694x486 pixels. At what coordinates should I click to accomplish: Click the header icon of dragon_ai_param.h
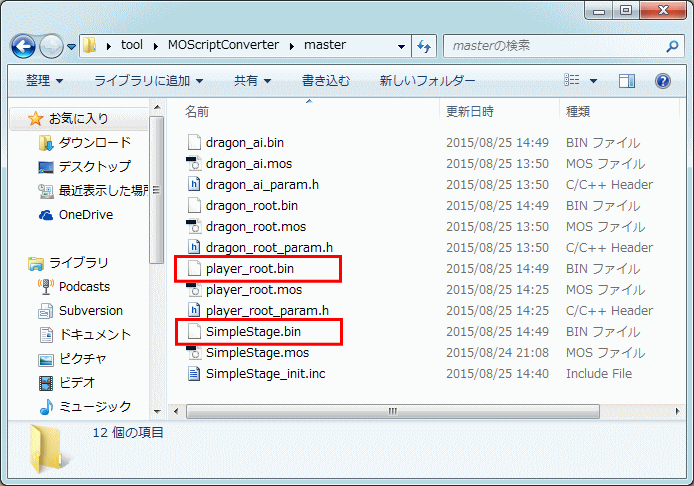(193, 184)
